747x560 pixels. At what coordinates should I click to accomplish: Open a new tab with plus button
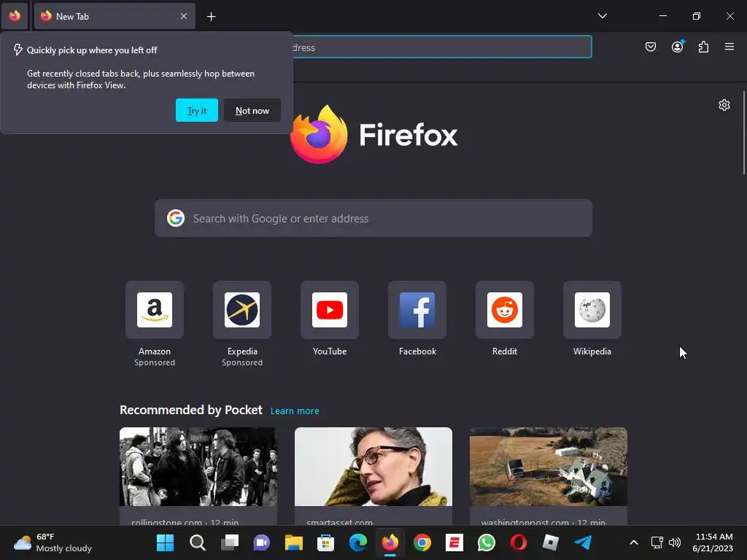[211, 17]
